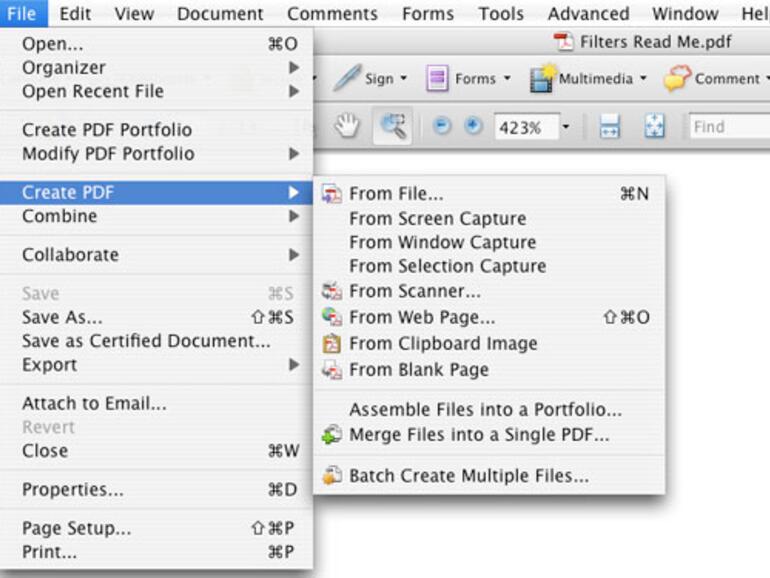Select From Web Page menu entry
The image size is (770, 578).
click(421, 317)
